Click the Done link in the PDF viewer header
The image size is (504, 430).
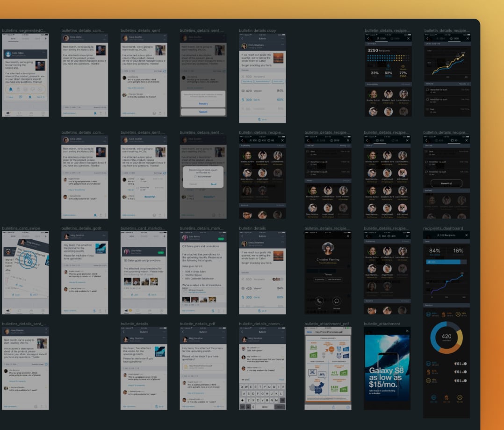point(309,331)
